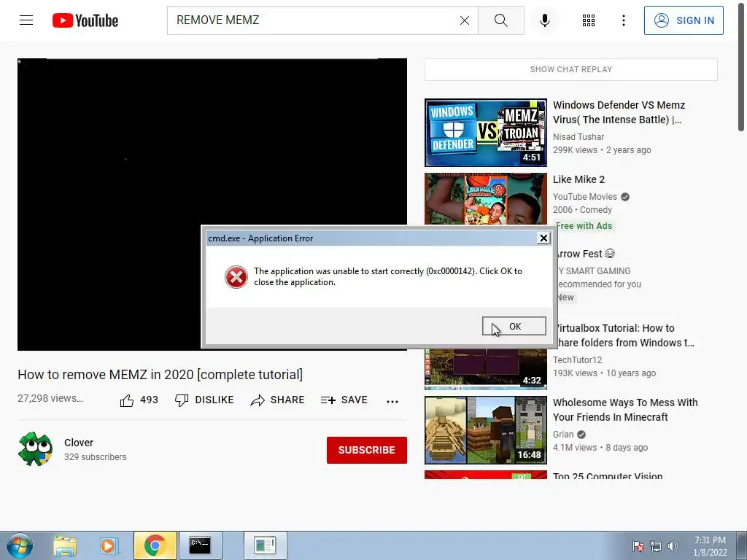The height and width of the screenshot is (560, 747).
Task: Open the Arrow Fest video title
Action: 586,254
